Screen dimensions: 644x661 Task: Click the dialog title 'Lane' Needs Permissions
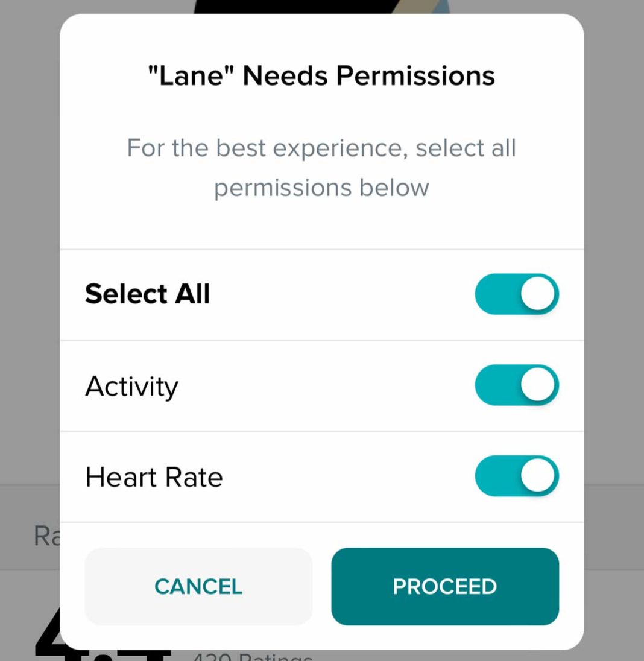click(321, 74)
